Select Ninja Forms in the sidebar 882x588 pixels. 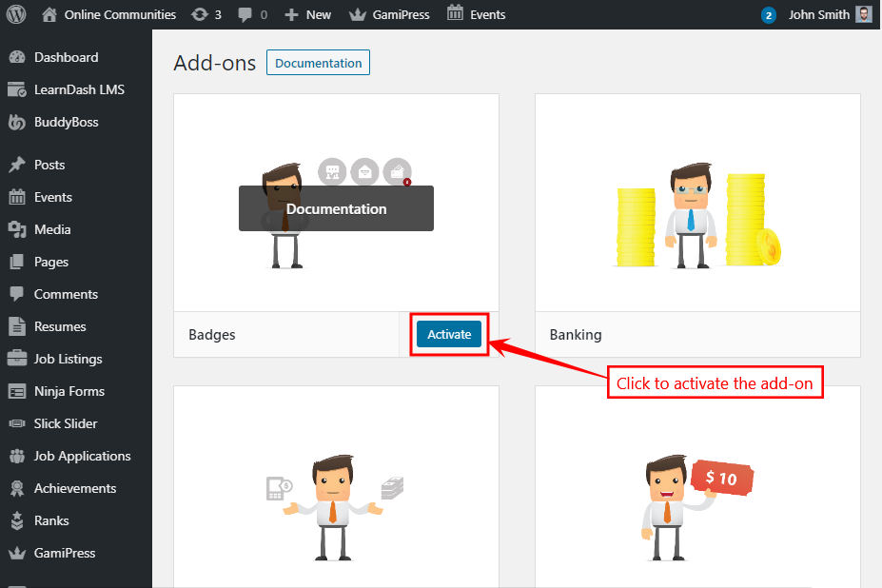point(69,391)
